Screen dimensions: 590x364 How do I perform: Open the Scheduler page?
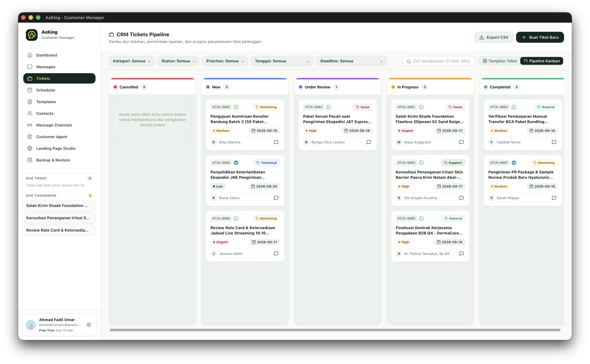(x=59, y=90)
